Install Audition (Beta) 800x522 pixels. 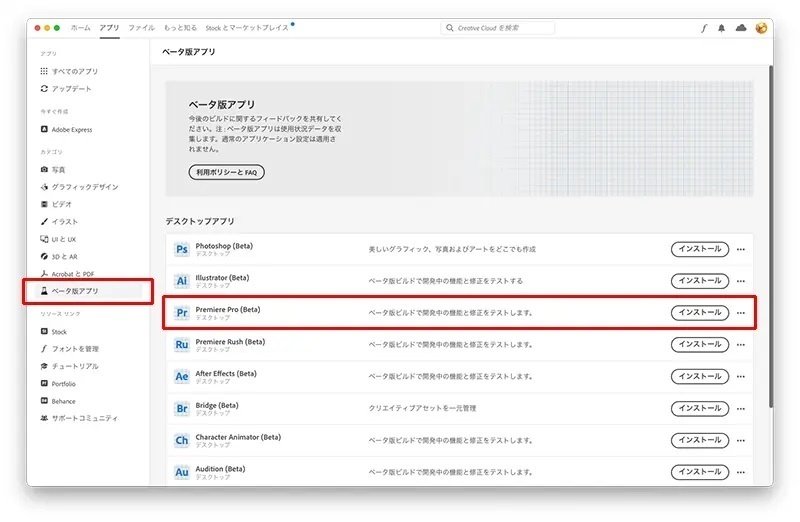coord(699,472)
